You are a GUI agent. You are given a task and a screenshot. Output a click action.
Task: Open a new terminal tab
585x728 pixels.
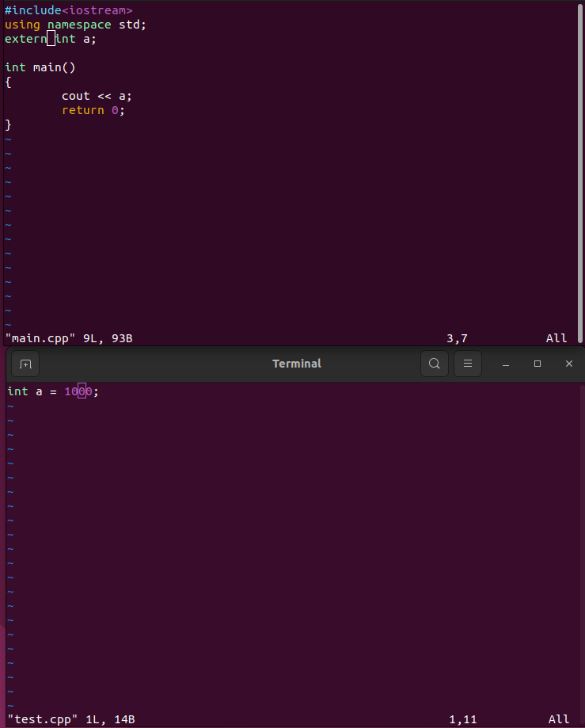25,364
